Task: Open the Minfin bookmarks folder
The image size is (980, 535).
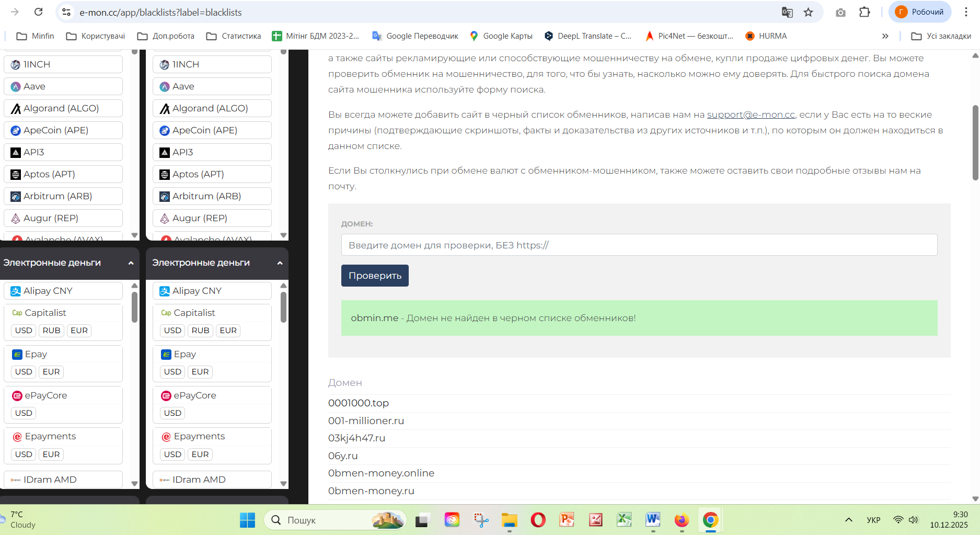Action: 35,36
